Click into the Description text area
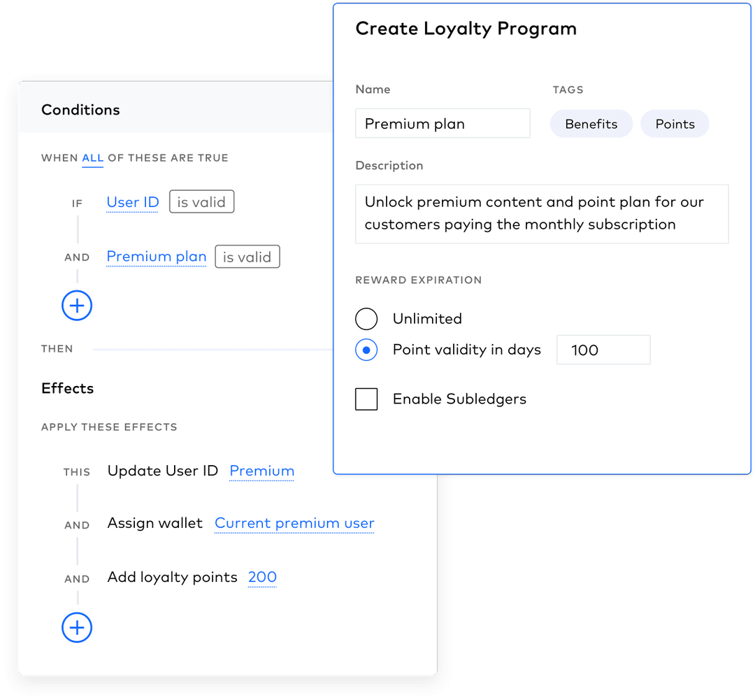Screen dimensions: 755x700 pos(541,213)
